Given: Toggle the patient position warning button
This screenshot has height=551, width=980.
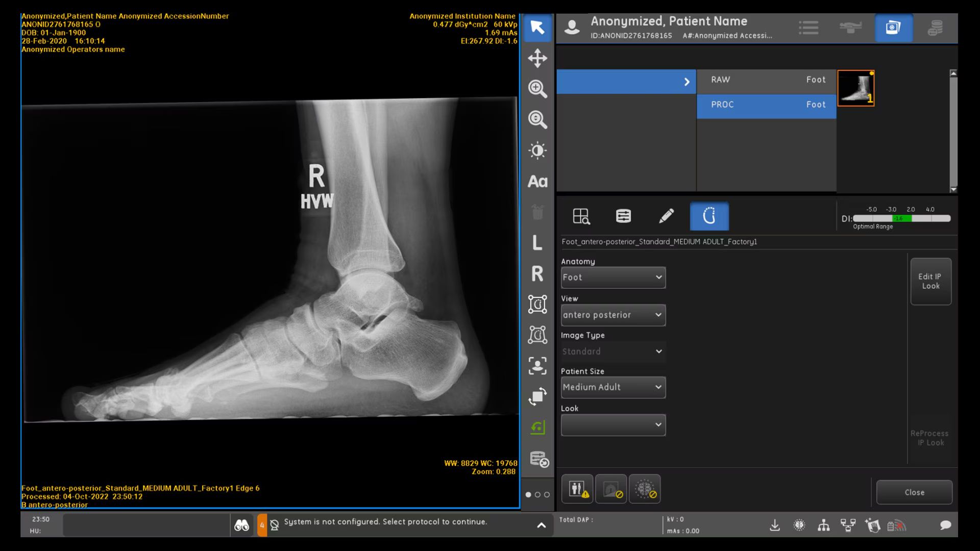Looking at the screenshot, I should [x=577, y=489].
